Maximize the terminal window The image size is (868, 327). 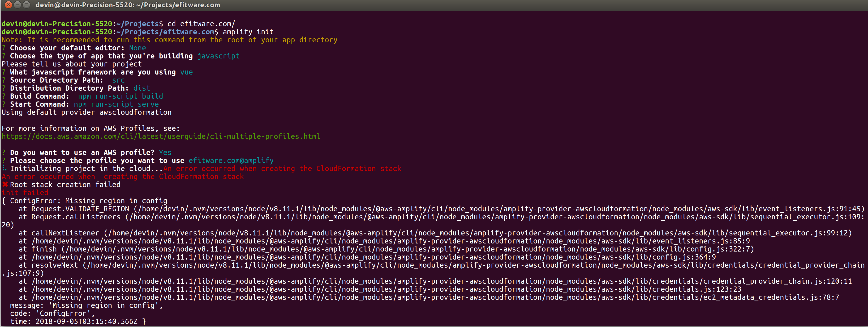[x=27, y=5]
